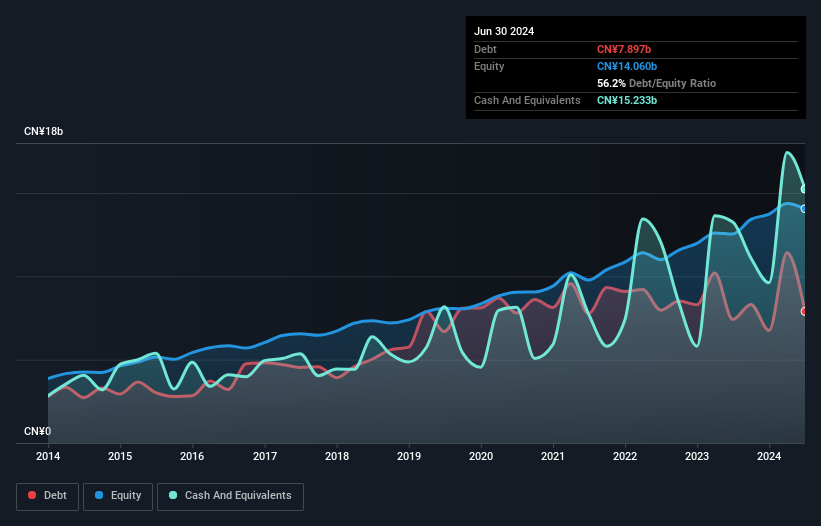Click the 2015 x-axis label

(x=120, y=456)
